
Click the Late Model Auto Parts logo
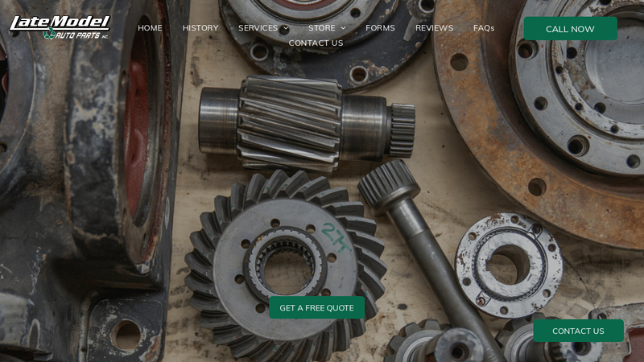[60, 27]
